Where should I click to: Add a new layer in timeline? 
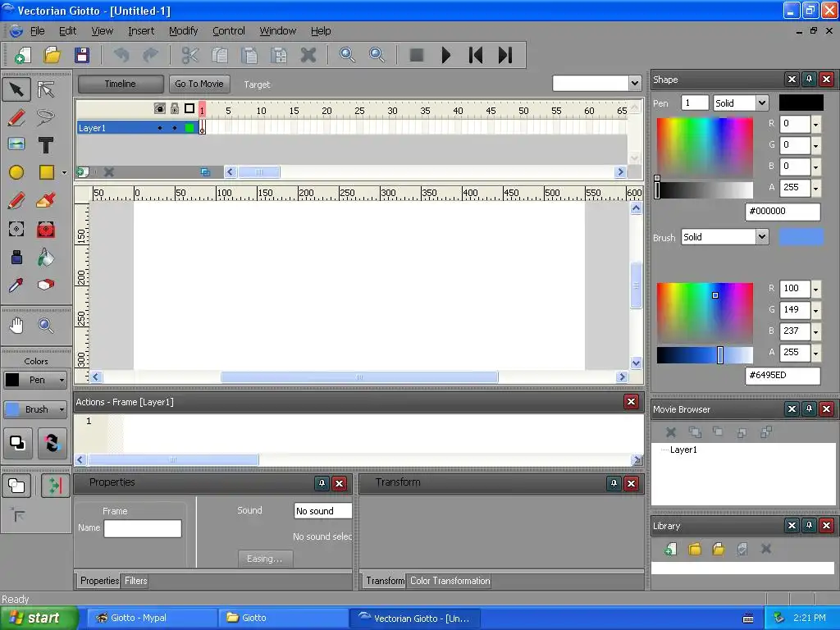click(x=83, y=172)
